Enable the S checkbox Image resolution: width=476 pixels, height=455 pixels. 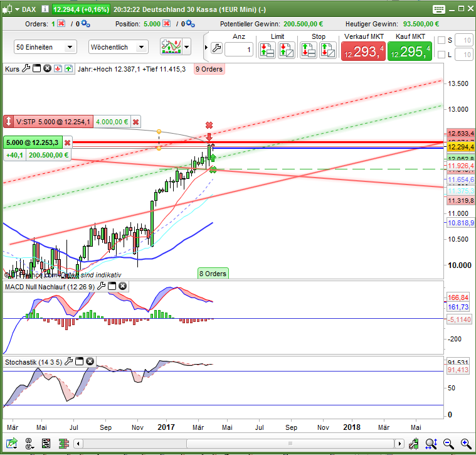(442, 40)
